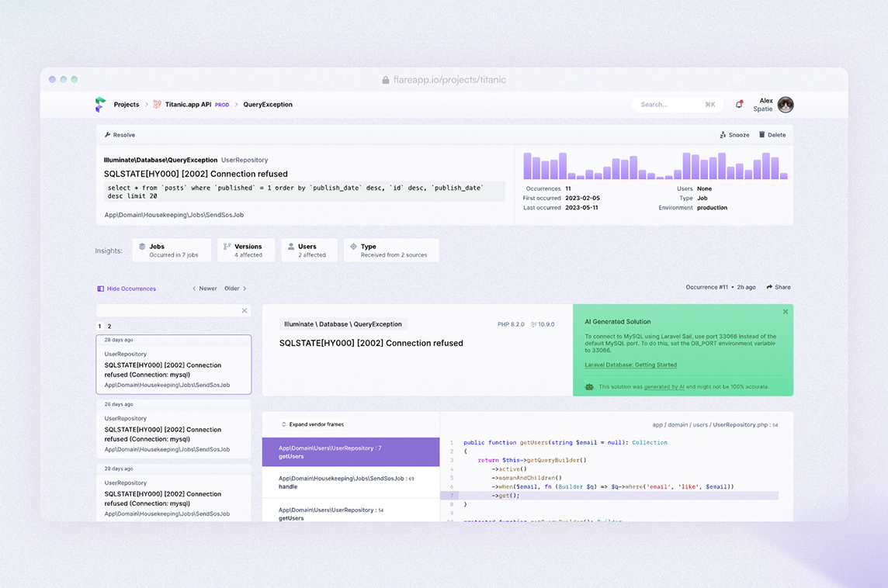Click the Jobs stack icon
The image size is (888, 588).
[x=142, y=247]
